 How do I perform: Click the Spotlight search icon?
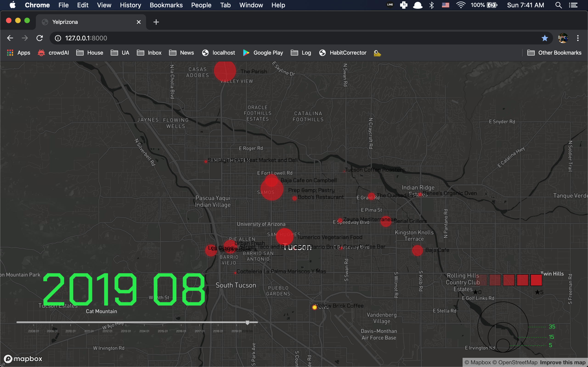tap(559, 5)
